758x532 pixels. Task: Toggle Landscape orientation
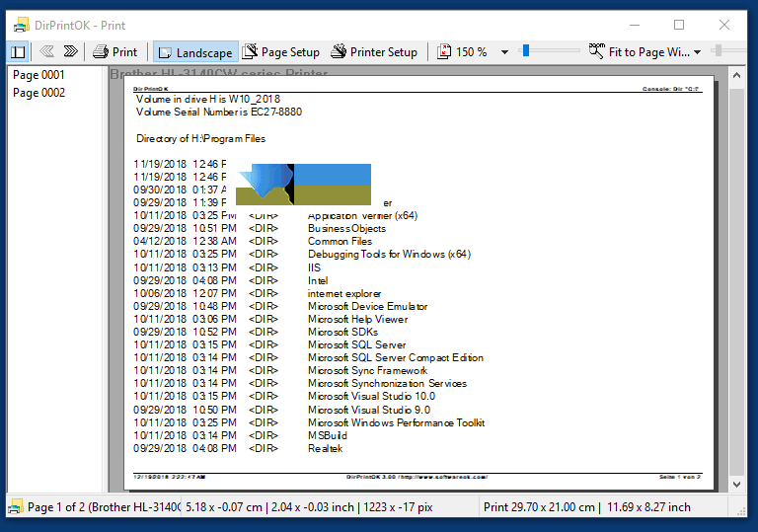point(195,51)
